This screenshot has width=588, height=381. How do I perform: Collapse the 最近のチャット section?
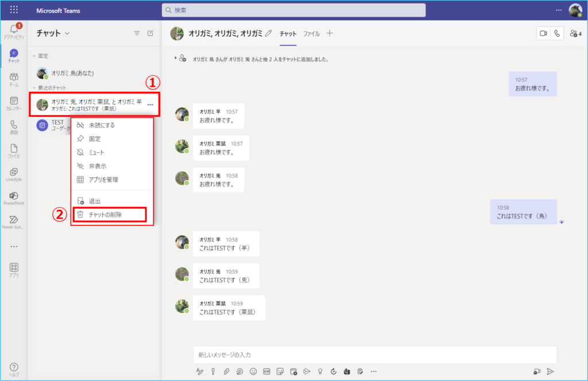tap(34, 87)
